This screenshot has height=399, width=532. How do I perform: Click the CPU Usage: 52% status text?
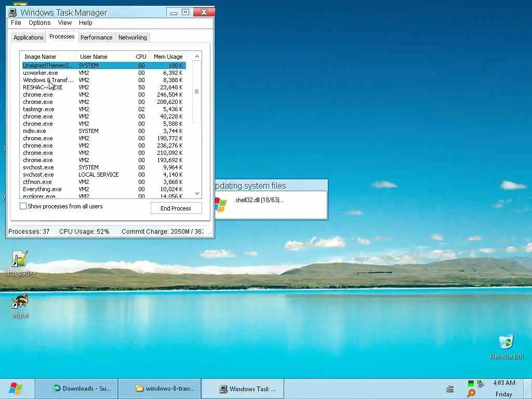[x=84, y=231]
